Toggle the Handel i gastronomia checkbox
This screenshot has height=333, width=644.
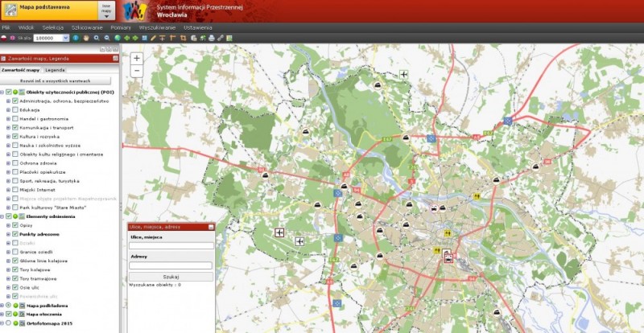tap(15, 119)
